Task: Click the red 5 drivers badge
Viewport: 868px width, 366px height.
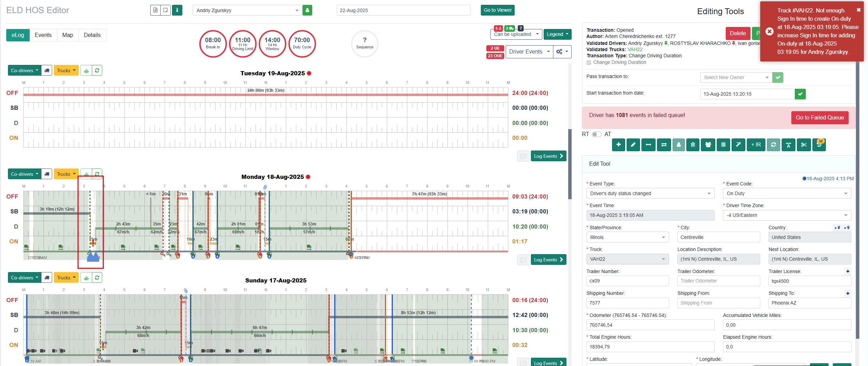Action: tap(498, 28)
